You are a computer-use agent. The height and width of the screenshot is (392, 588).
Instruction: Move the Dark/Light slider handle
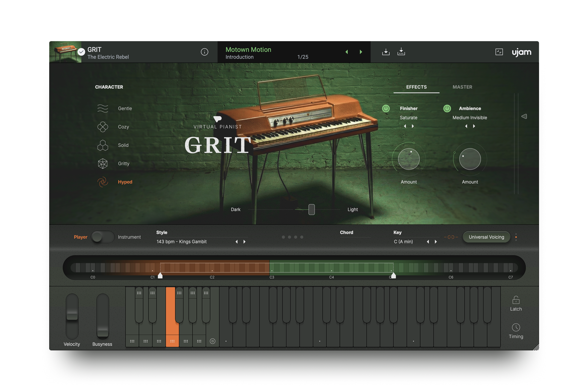click(x=311, y=209)
